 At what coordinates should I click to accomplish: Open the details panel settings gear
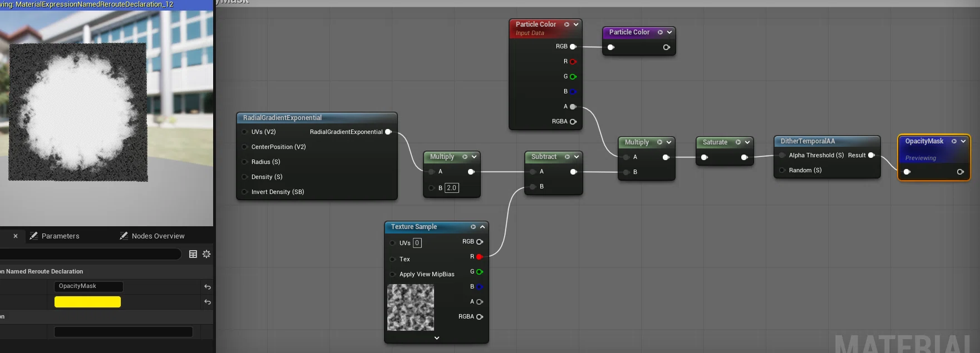click(206, 254)
